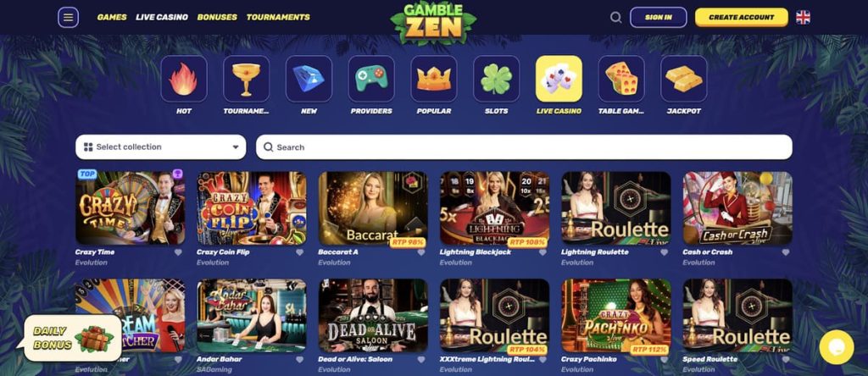Choose the Slots clover category icon
Image resolution: width=868 pixels, height=376 pixels.
[x=497, y=79]
